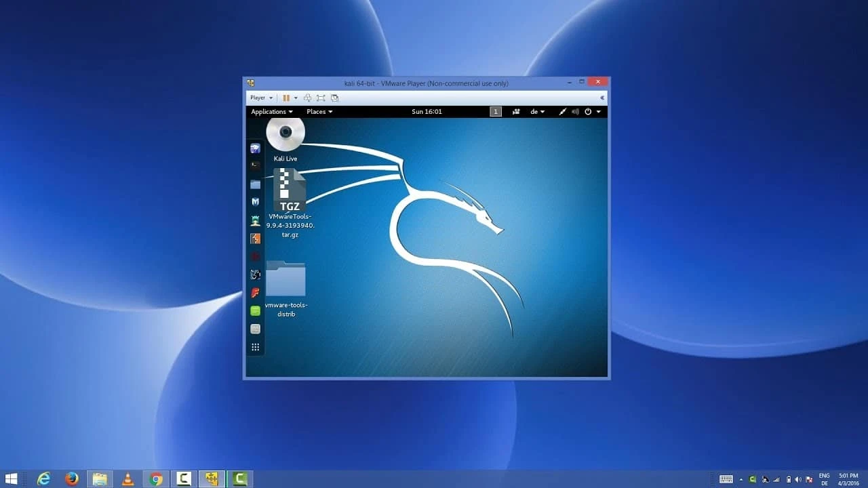The height and width of the screenshot is (488, 868).
Task: Select the fullscreen icon in VMware toolbar
Action: click(322, 98)
